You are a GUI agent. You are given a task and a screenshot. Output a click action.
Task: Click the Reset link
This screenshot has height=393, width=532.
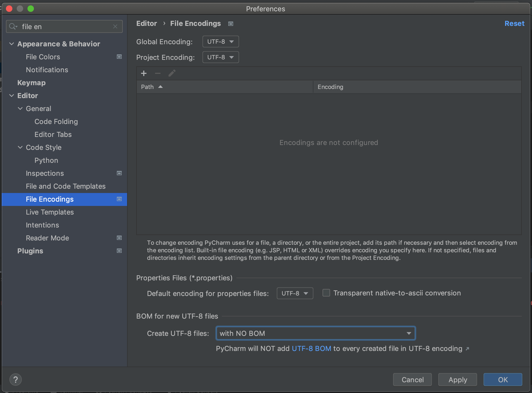[x=514, y=23]
